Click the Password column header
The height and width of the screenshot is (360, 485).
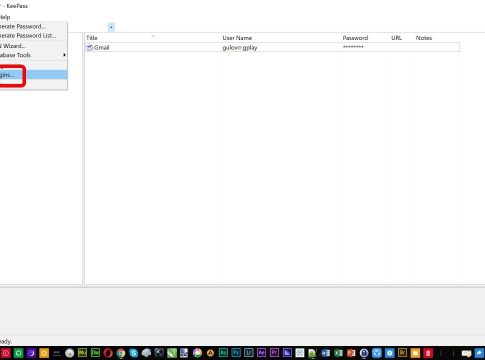355,38
